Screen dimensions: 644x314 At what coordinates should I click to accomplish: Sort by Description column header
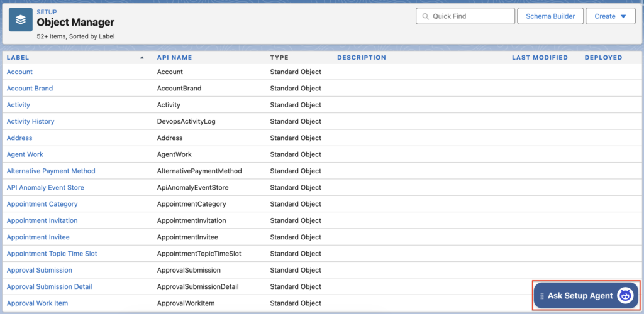coord(362,57)
